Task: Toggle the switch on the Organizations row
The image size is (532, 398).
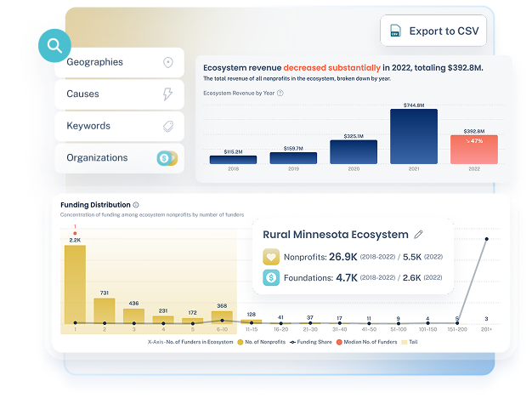Action: tap(167, 157)
